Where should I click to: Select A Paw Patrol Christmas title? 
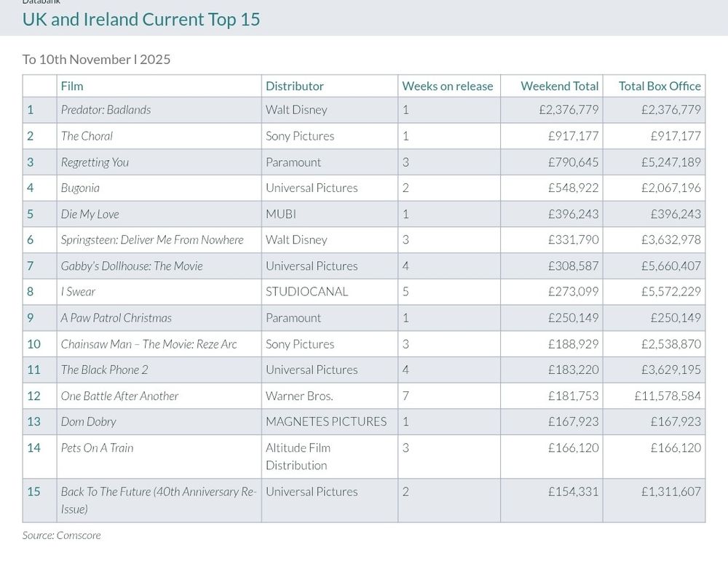point(116,318)
